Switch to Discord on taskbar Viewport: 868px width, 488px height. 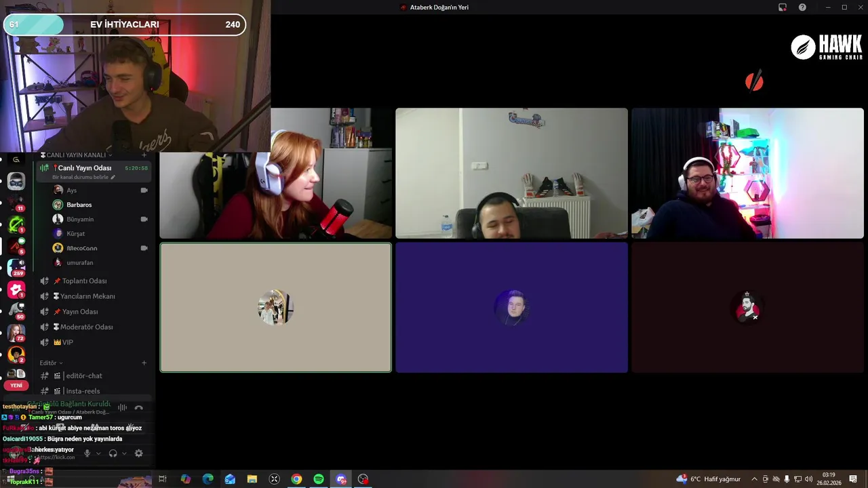coord(341,479)
